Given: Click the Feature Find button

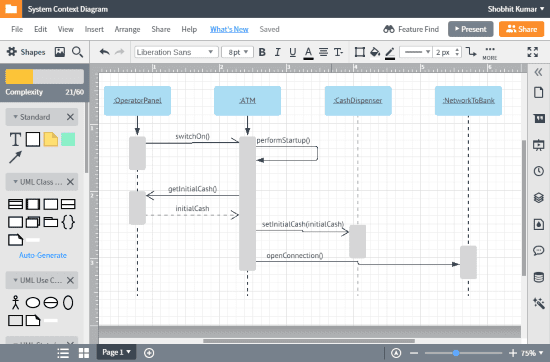Looking at the screenshot, I should (x=411, y=29).
